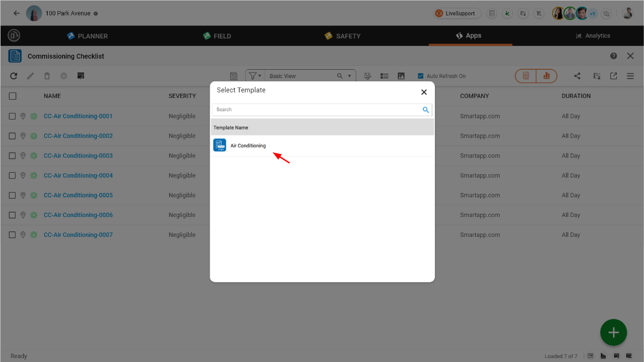The height and width of the screenshot is (362, 644).
Task: Click the green nodes icon in header
Action: (507, 13)
